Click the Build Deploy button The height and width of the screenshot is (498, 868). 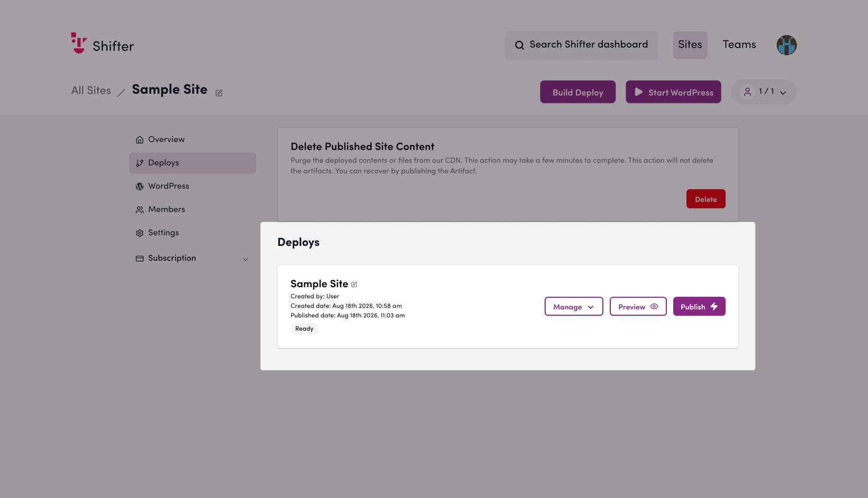pyautogui.click(x=578, y=92)
